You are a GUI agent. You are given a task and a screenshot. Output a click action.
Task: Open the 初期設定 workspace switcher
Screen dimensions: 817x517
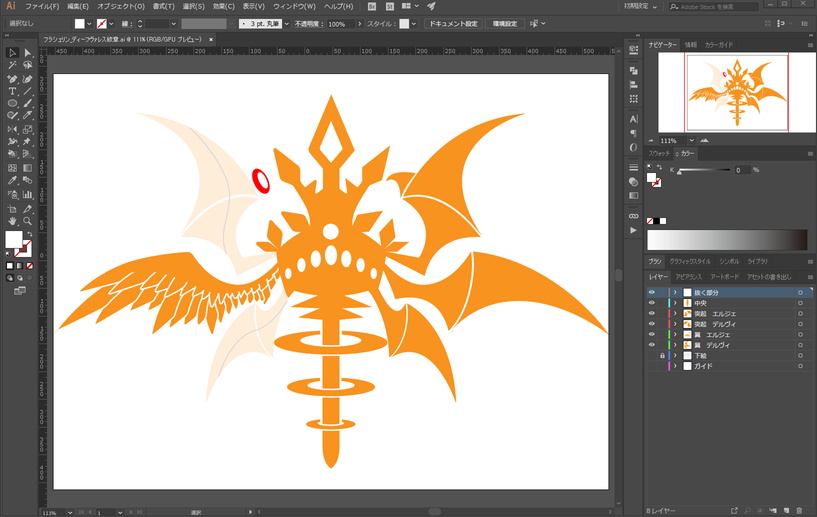[640, 6]
